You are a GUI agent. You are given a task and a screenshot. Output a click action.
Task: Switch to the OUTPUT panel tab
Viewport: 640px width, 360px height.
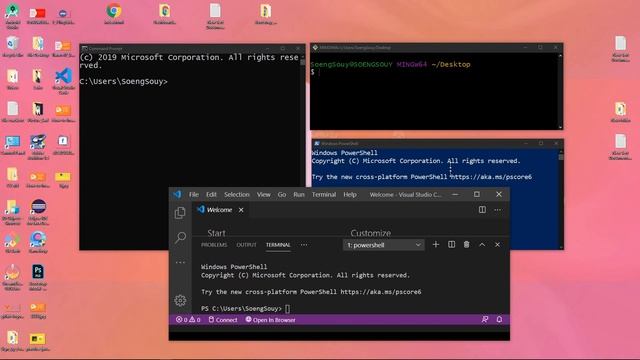point(247,245)
